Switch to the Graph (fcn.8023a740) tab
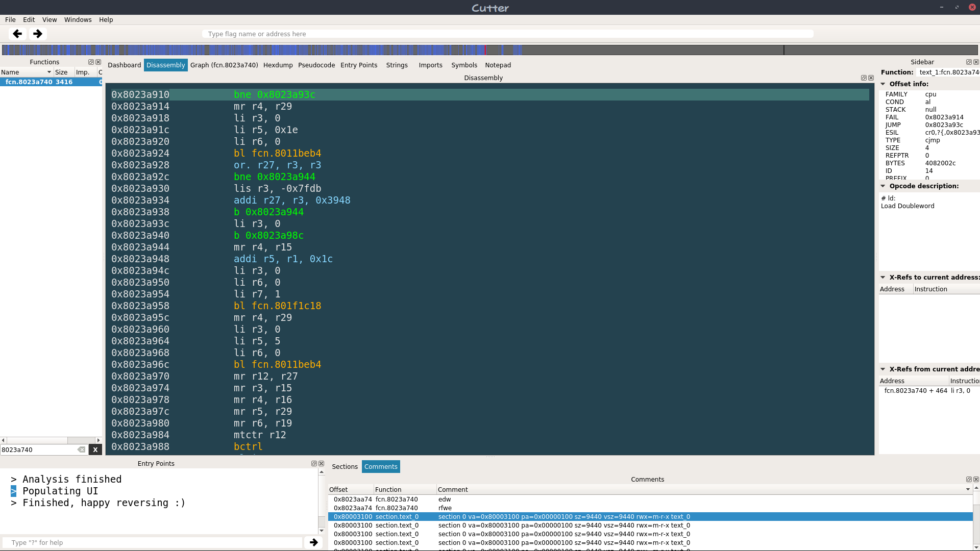This screenshot has height=551, width=980. 224,65
